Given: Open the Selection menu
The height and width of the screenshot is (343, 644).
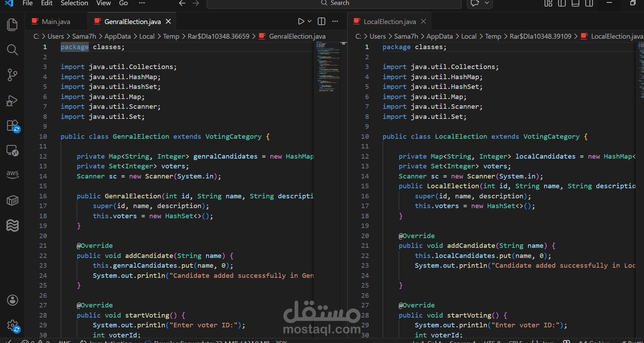Looking at the screenshot, I should coord(75,3).
